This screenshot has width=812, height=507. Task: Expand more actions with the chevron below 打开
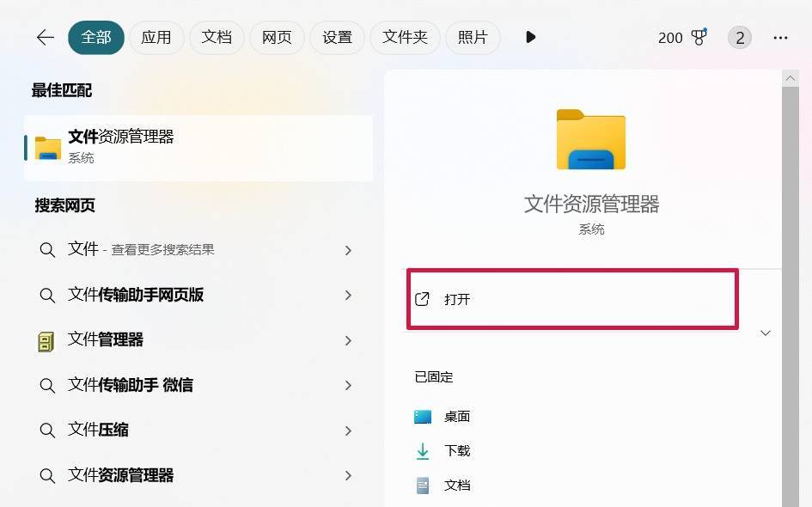[765, 333]
